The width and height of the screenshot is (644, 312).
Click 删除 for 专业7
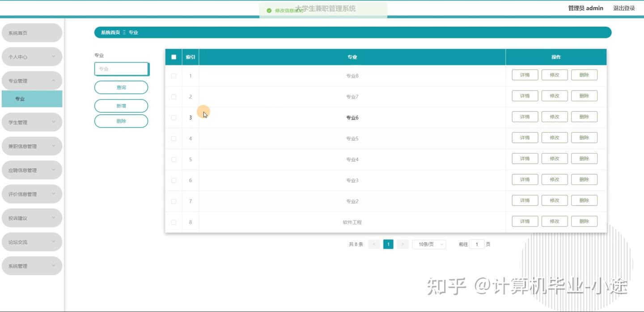click(x=584, y=96)
